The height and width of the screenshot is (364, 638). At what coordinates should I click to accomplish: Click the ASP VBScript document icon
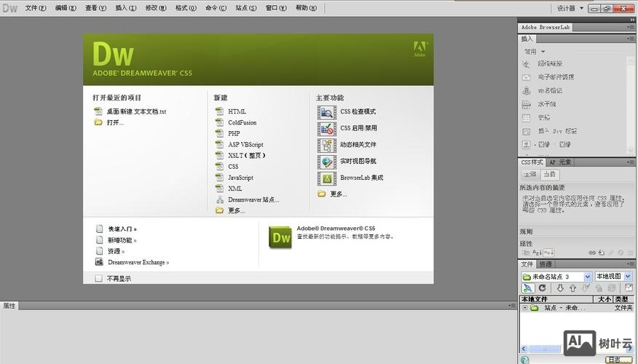pyautogui.click(x=220, y=144)
